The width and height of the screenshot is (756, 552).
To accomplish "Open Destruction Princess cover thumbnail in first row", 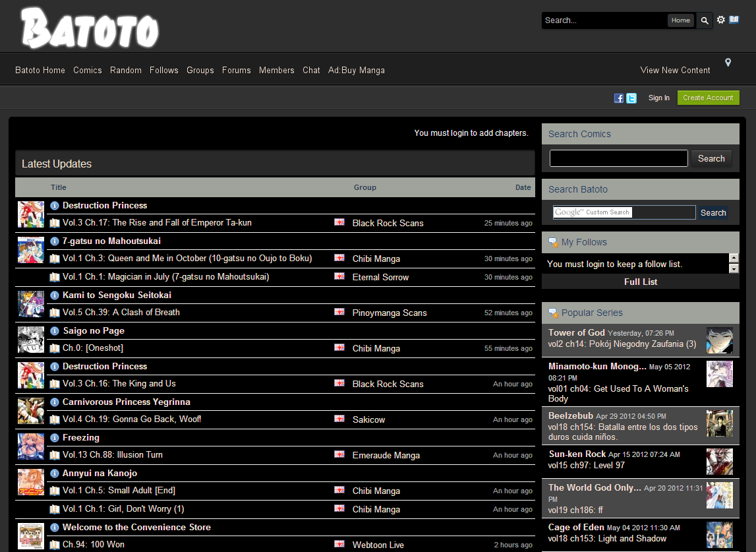I will click(x=31, y=214).
